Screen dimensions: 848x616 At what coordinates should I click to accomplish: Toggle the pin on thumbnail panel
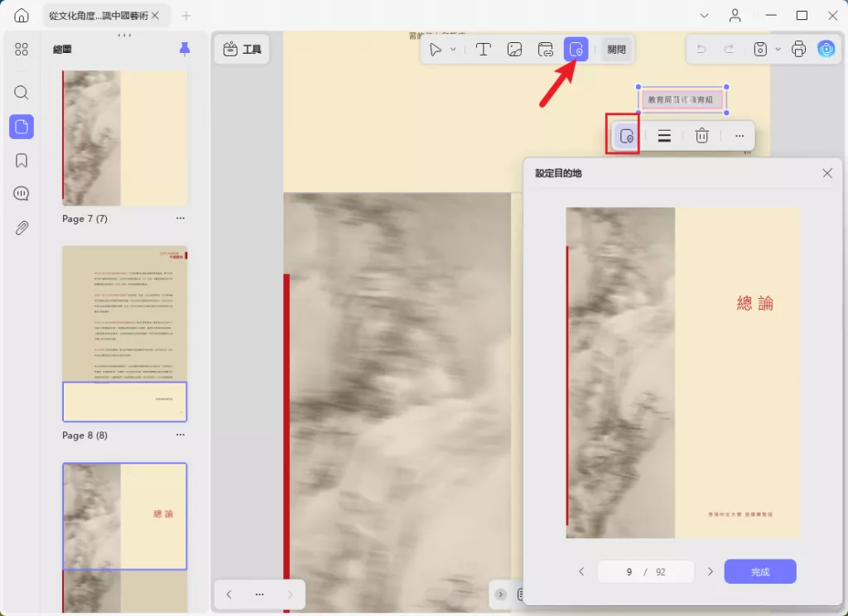185,49
